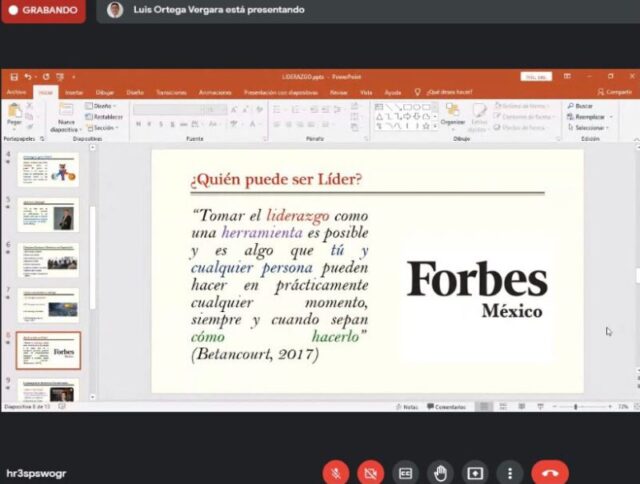Open the customize quick access toolbar arrow
The width and height of the screenshot is (640, 484).
point(73,77)
